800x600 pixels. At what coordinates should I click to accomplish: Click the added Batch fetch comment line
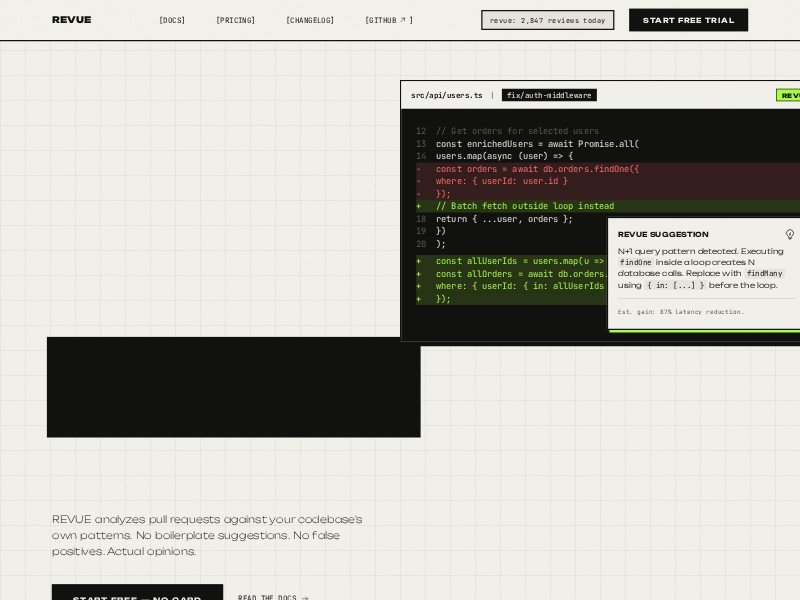point(525,206)
